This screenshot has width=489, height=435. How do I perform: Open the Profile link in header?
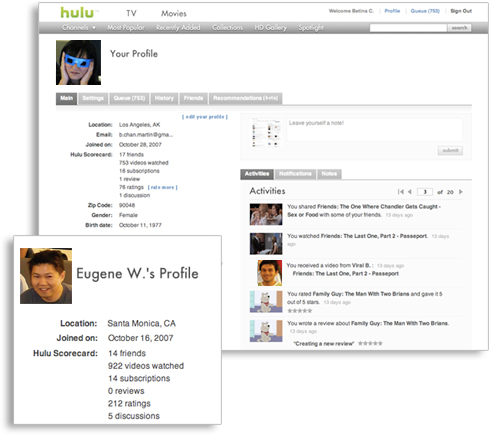(392, 11)
